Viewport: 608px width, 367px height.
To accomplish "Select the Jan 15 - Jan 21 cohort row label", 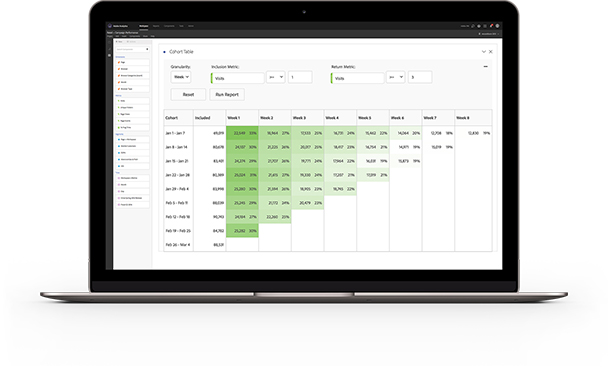I will [x=177, y=161].
